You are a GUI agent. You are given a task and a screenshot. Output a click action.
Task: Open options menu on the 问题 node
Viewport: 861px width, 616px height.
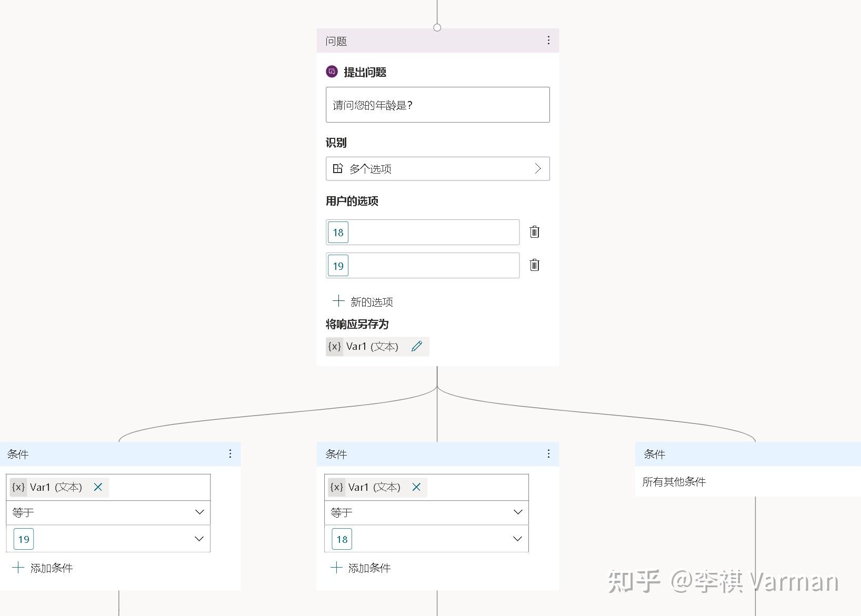point(548,40)
